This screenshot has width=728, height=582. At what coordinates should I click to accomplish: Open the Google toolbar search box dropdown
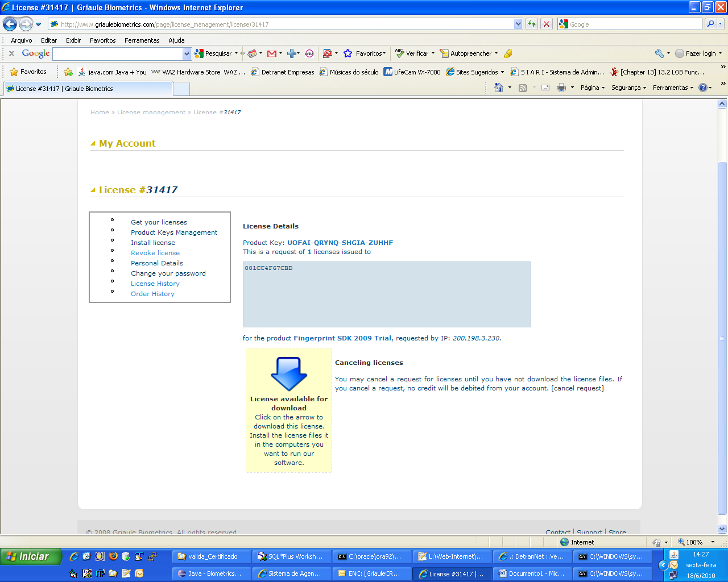pos(187,53)
